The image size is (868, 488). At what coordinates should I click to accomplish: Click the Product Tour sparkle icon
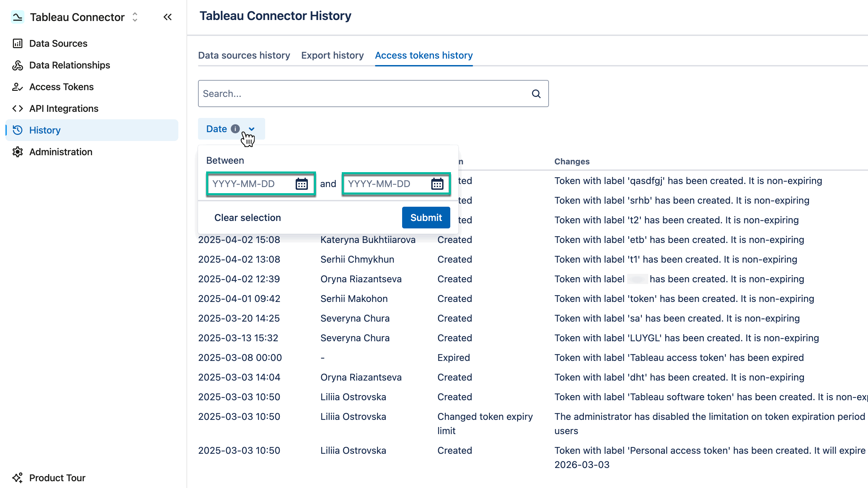pos(18,478)
